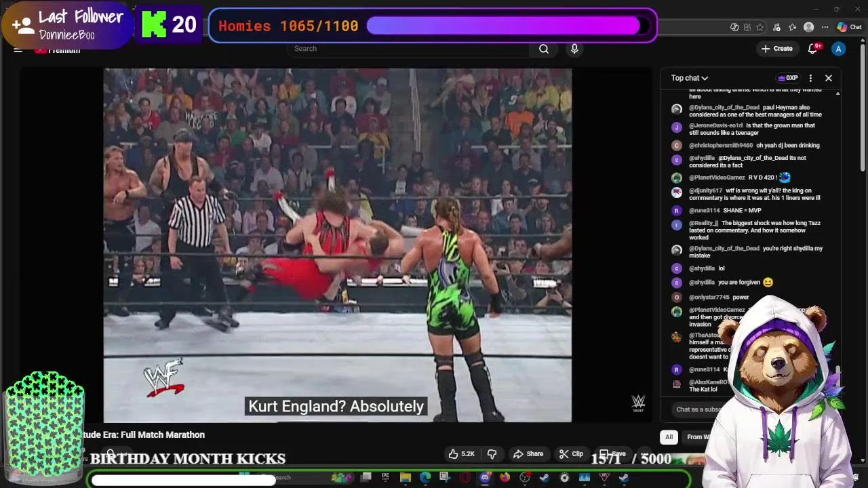Click @djunity617 chat message
Viewport: 868px width, 488px height.
(755, 195)
